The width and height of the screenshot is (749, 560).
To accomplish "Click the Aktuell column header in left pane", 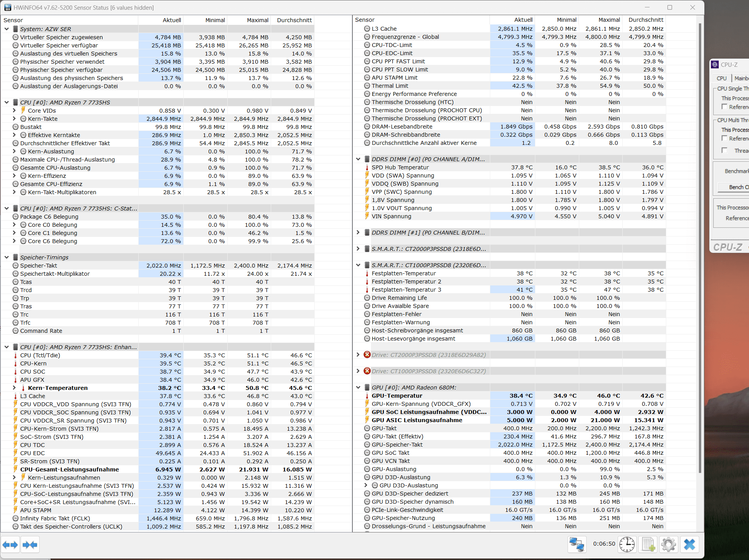I will 161,20.
